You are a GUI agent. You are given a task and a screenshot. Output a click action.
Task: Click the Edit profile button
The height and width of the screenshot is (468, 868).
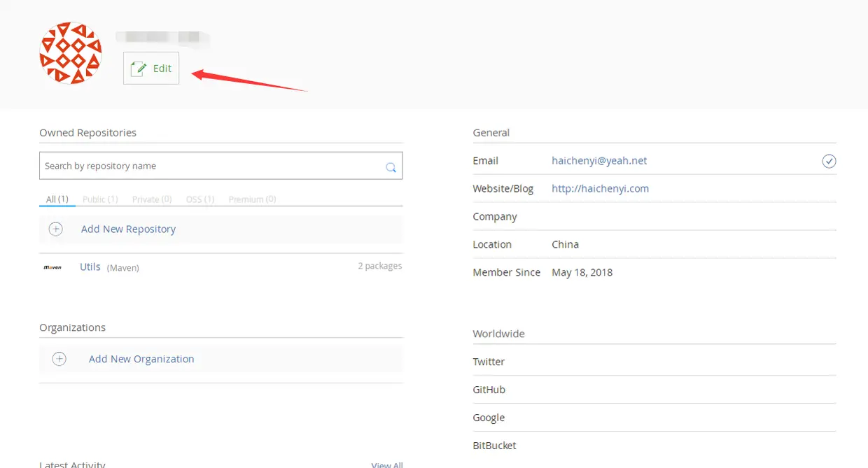coord(151,68)
